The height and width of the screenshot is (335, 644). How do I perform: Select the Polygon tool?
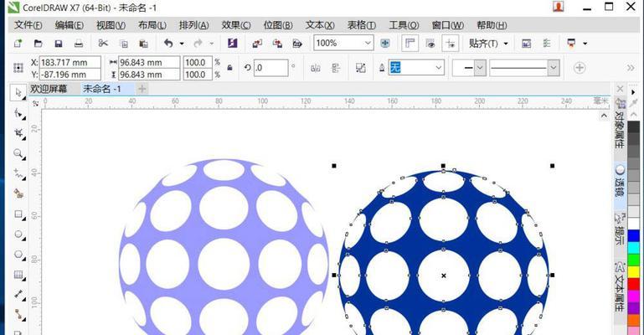tap(18, 255)
